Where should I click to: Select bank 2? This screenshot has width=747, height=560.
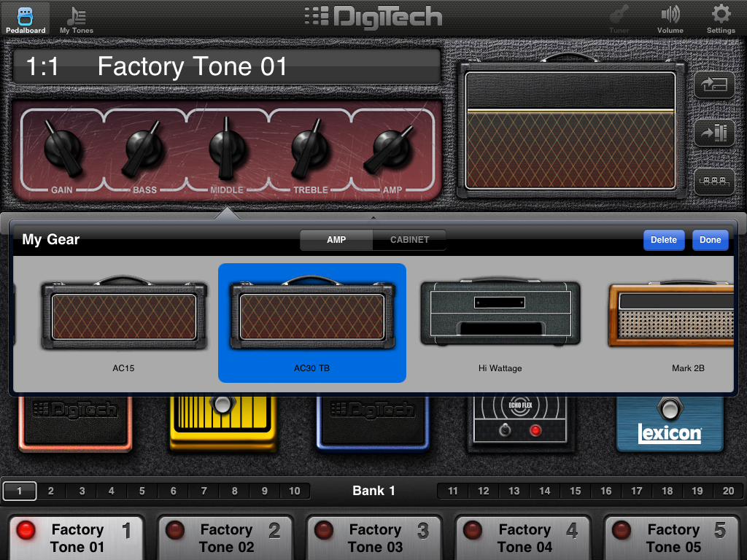(x=50, y=491)
